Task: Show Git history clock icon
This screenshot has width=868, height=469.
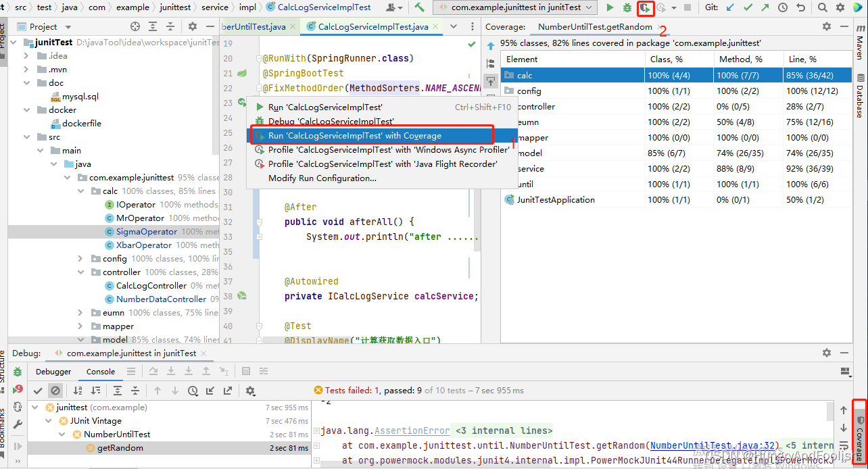Action: (x=783, y=7)
